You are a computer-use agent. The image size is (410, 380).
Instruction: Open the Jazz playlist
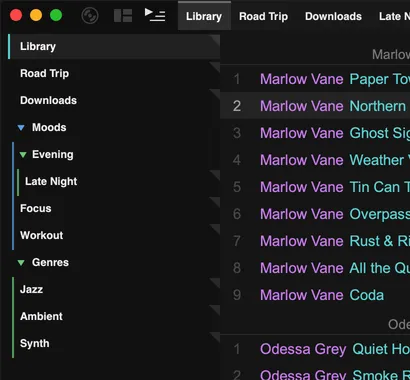pos(116,290)
